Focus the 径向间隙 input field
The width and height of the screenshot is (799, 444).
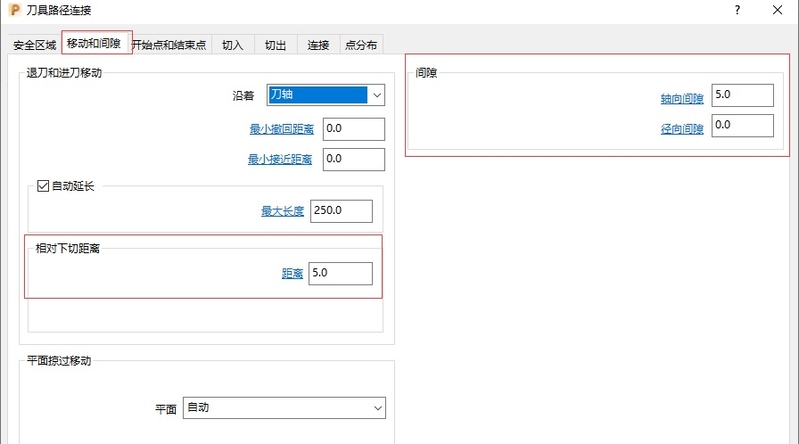click(x=742, y=125)
